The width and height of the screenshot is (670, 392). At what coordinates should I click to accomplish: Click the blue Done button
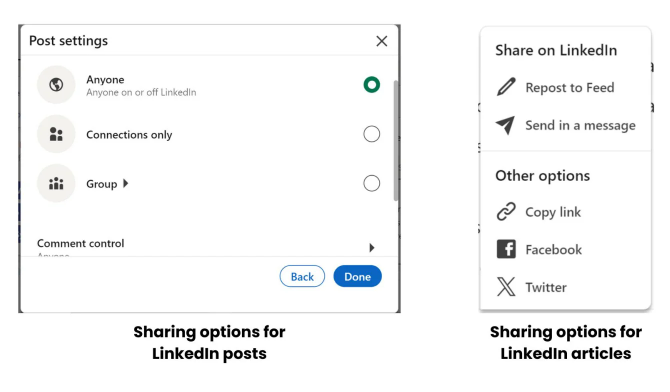point(358,276)
